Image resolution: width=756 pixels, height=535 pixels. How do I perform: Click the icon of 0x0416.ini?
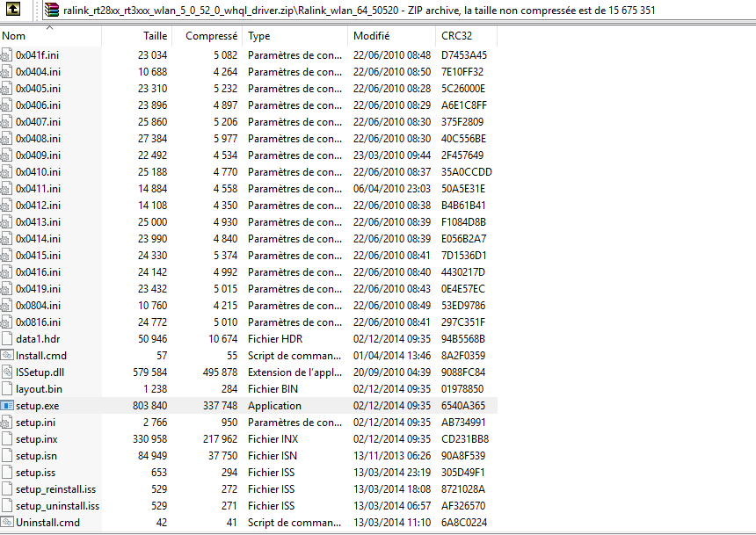(x=6, y=272)
